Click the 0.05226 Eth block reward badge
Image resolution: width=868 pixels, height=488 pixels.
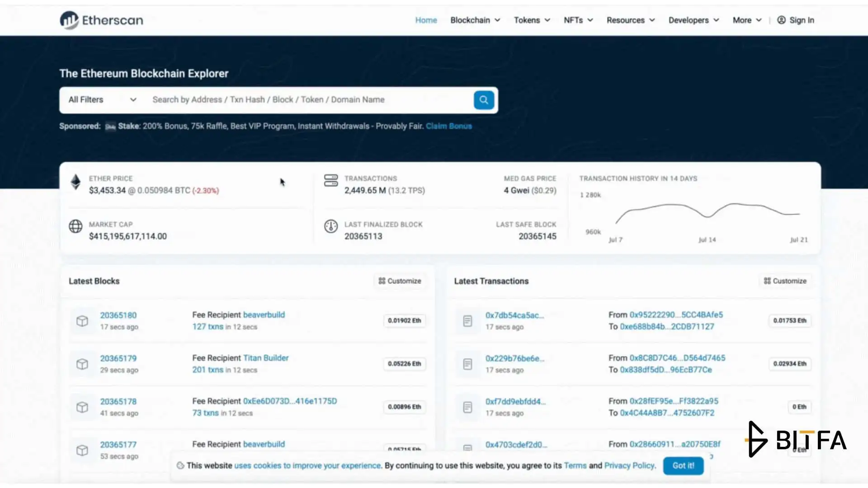click(x=404, y=364)
